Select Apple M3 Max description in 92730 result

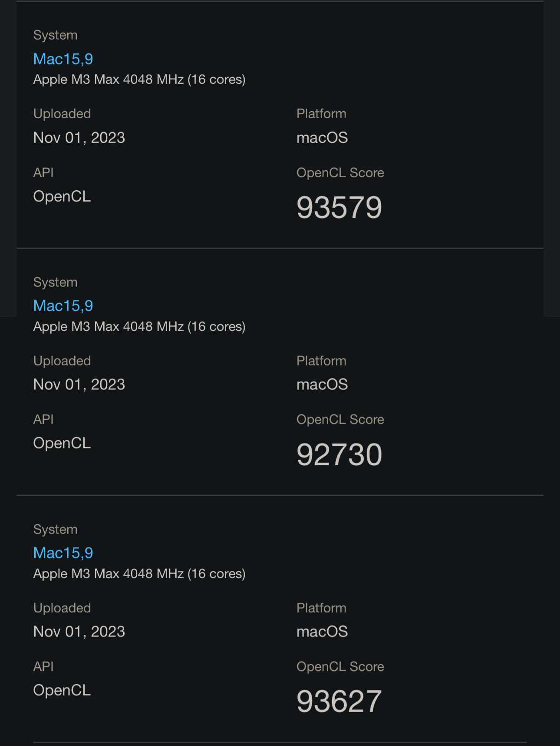139,327
